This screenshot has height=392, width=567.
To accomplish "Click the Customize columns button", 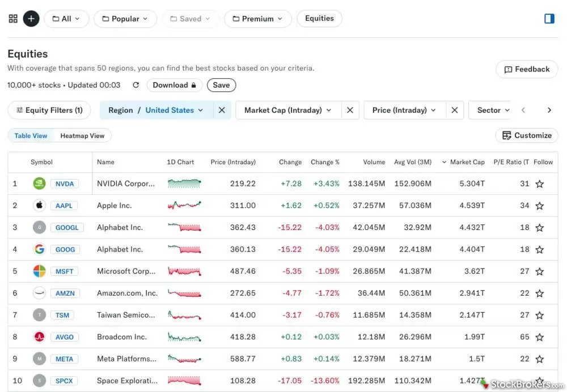I will pyautogui.click(x=527, y=135).
